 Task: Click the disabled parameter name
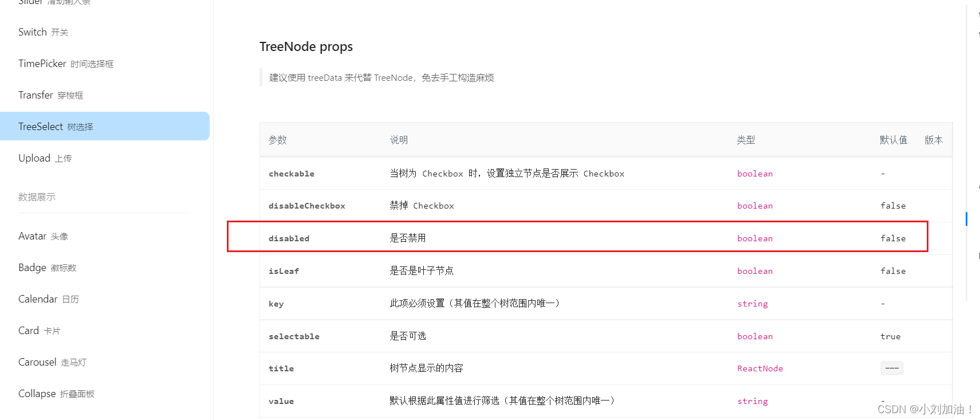(x=289, y=238)
